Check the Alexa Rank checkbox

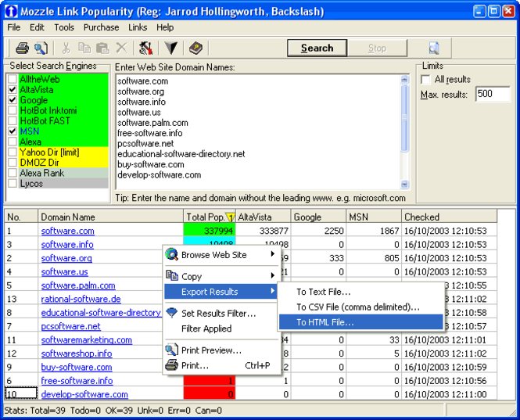click(13, 173)
